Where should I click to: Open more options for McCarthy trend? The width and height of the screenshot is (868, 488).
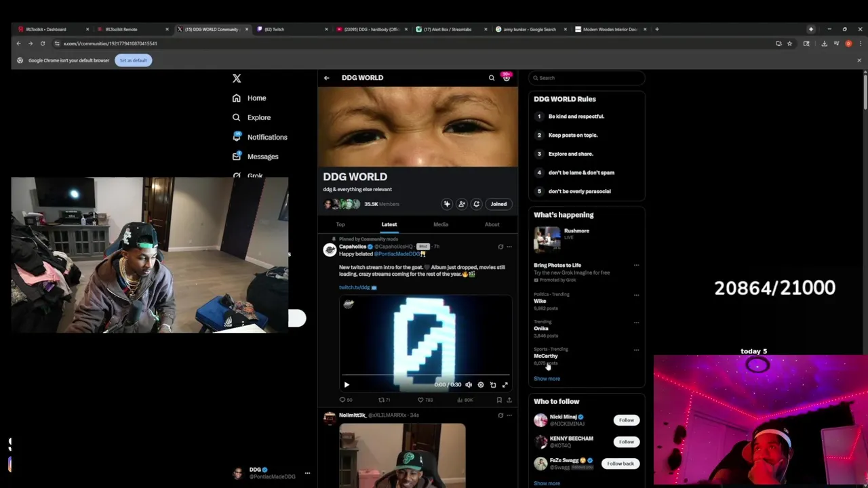tap(636, 350)
